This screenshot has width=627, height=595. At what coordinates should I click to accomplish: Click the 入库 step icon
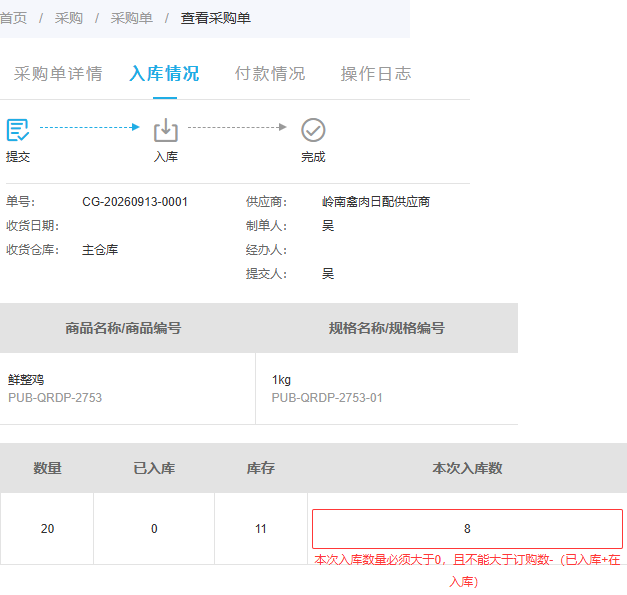coord(166,130)
